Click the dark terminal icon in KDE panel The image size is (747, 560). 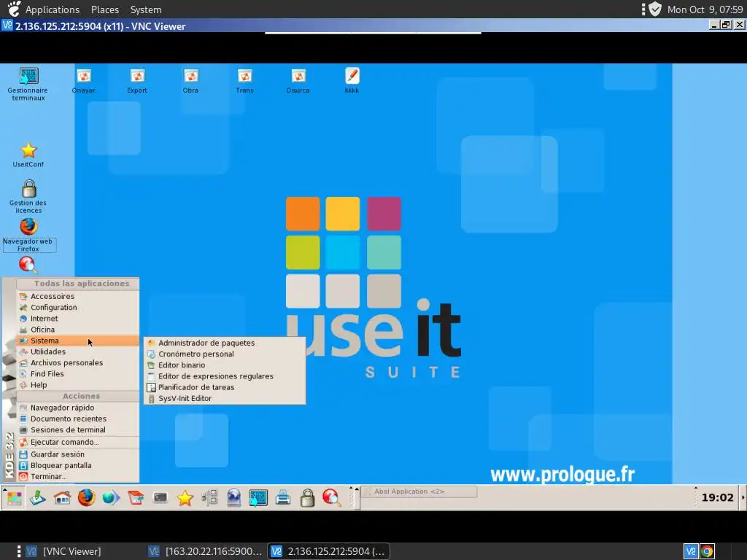click(160, 498)
